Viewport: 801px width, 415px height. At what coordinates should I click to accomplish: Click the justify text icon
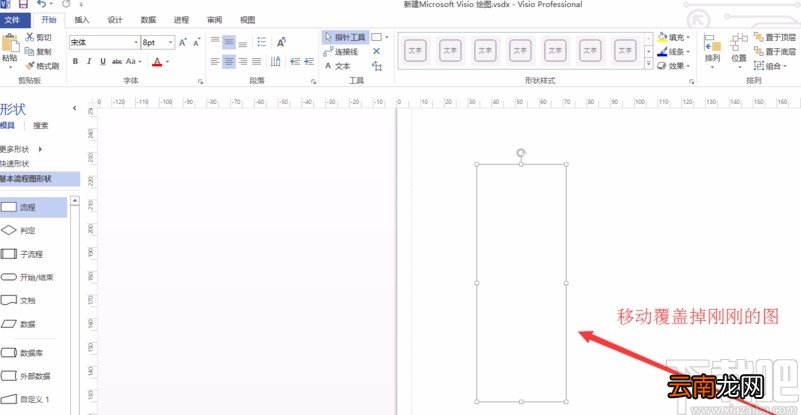pyautogui.click(x=256, y=61)
